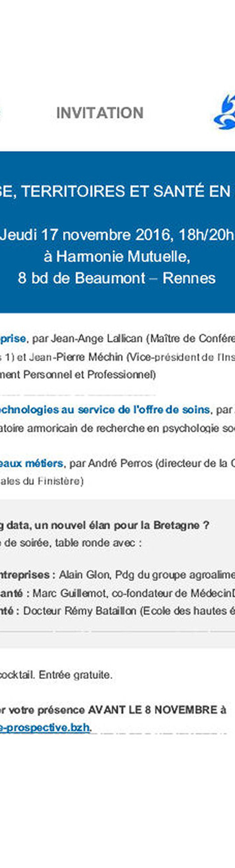Click the "Jeudi 17 novembre 2016, 18h/20h" date line
Image resolution: width=235 pixels, height=868 pixels.
point(117,235)
